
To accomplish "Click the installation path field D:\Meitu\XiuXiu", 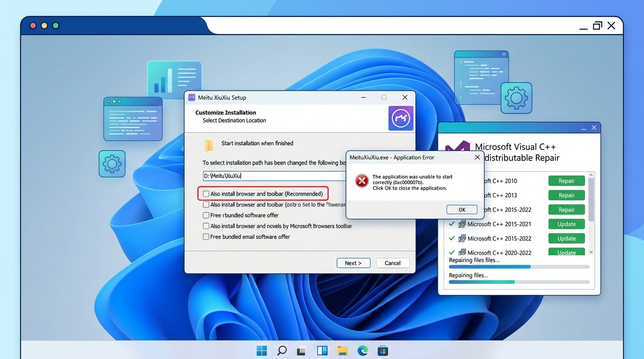I will (x=274, y=176).
